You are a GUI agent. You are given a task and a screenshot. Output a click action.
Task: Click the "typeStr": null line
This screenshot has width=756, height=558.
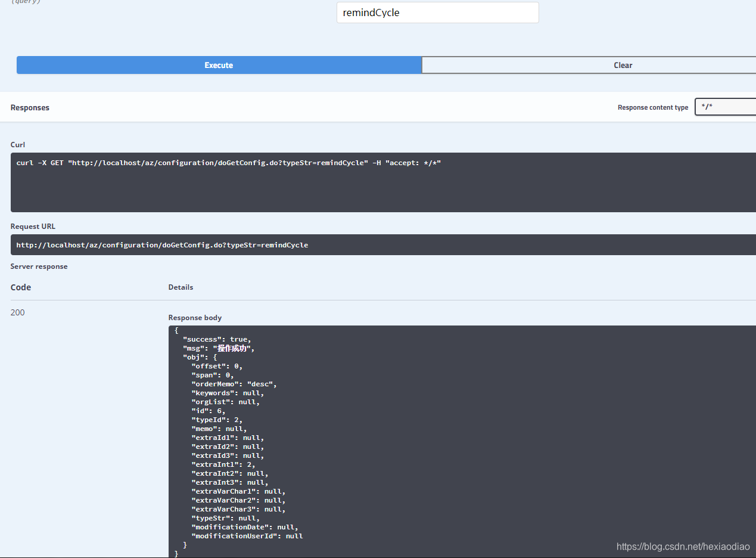(x=225, y=518)
